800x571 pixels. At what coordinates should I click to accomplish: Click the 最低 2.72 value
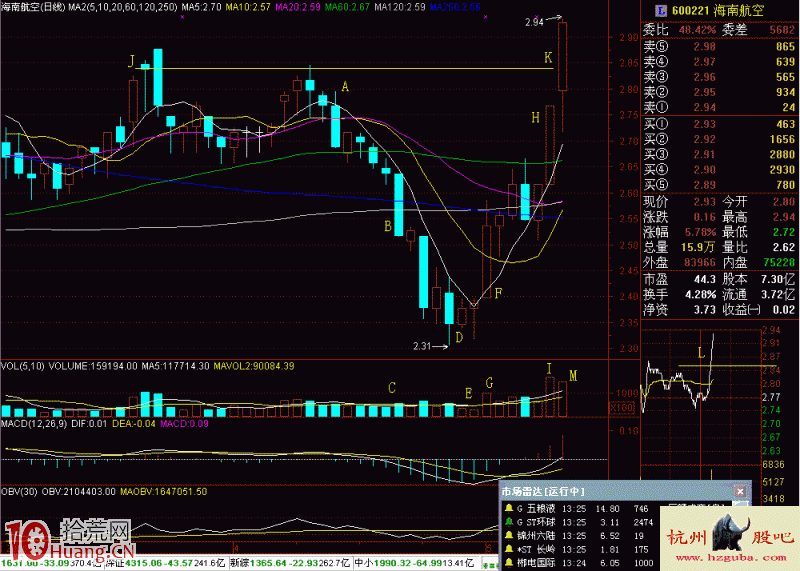coord(784,232)
